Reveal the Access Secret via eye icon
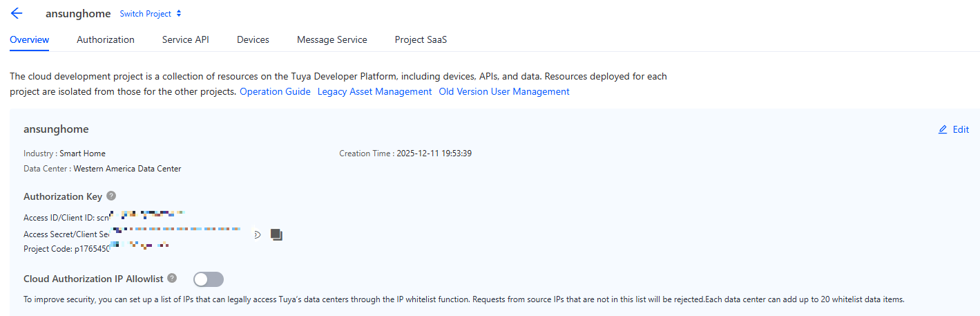Viewport: 980px width, 316px height. pyautogui.click(x=258, y=234)
